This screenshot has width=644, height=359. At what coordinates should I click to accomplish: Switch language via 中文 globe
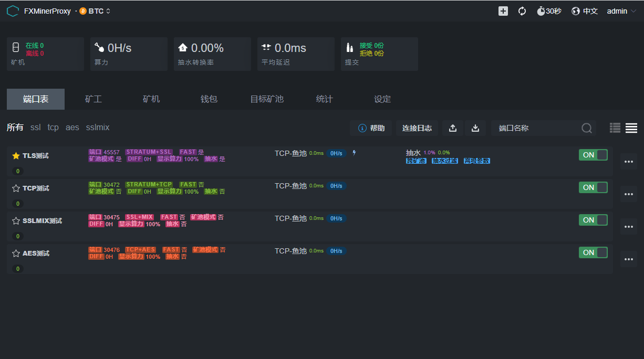585,11
